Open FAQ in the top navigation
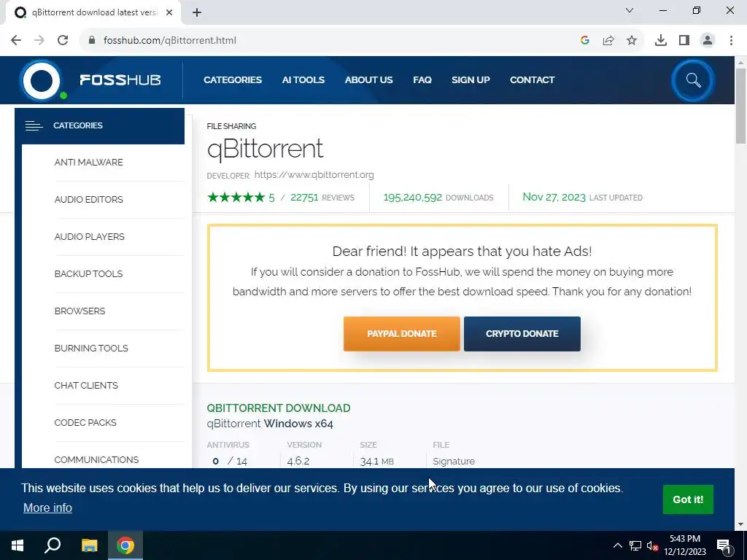Image resolution: width=747 pixels, height=560 pixels. click(x=422, y=80)
